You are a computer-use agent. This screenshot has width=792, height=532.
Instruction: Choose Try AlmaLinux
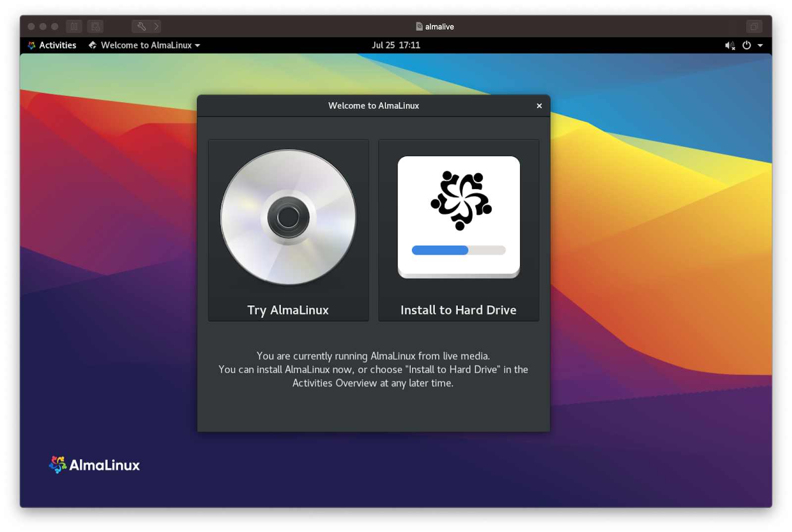(288, 230)
